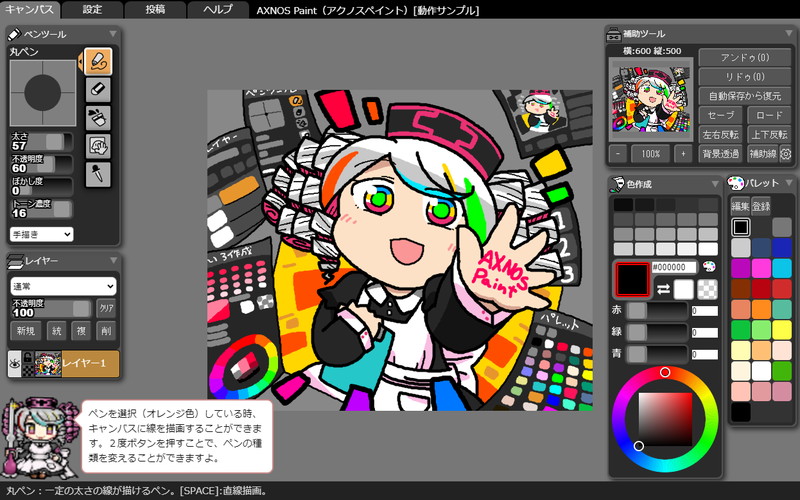Click the black main color swatch
Screen dimensions: 800x500
click(633, 279)
